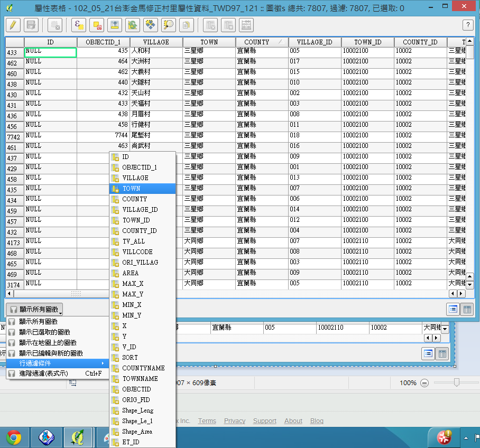This screenshot has width=480, height=448.
Task: Open the 顯示所有圖徵 filter dropdown button
Action: click(x=34, y=310)
